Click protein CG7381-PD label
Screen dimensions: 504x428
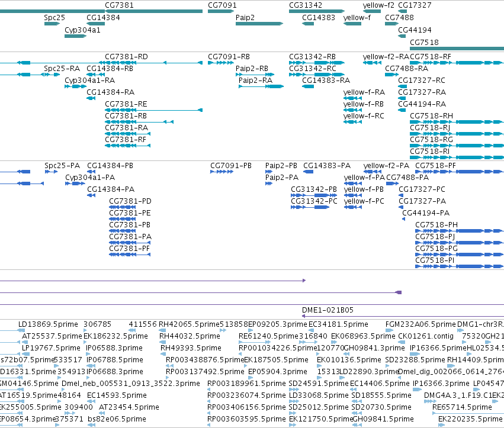tap(130, 201)
